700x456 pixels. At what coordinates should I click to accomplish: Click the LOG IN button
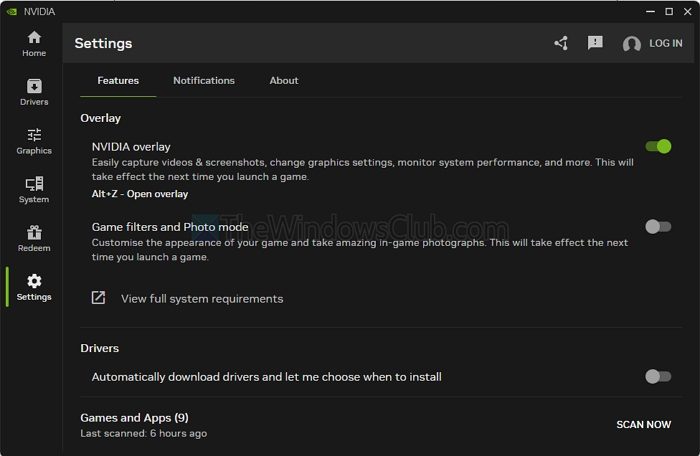665,44
